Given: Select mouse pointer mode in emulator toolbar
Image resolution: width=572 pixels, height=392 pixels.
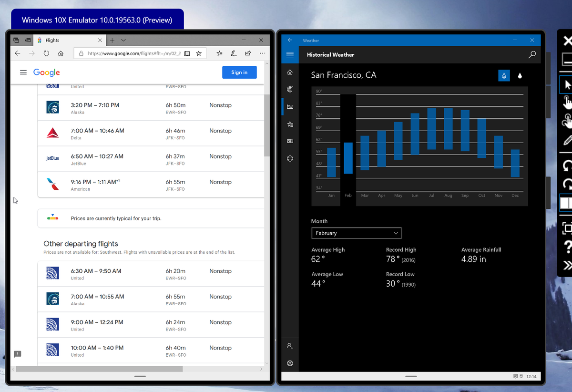Looking at the screenshot, I should (x=567, y=85).
